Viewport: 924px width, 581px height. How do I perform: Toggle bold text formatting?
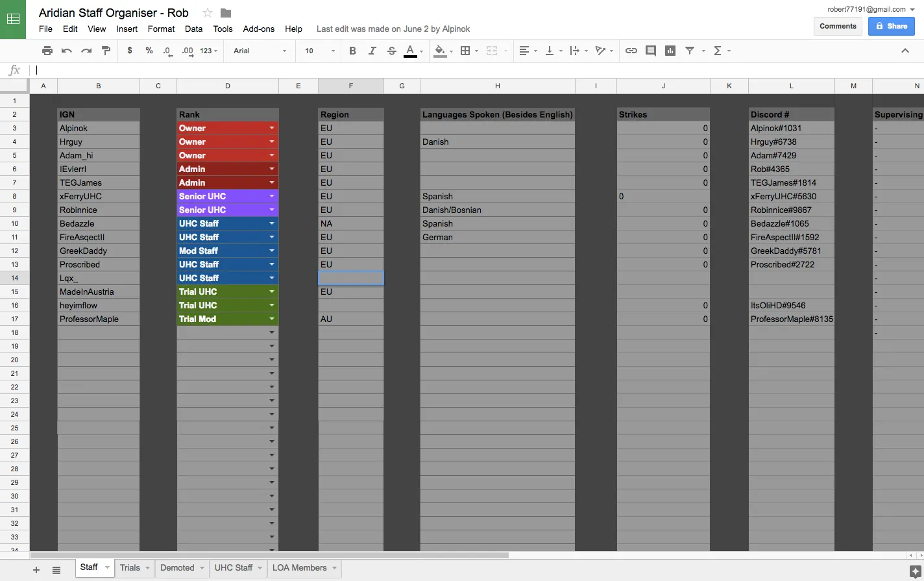click(352, 51)
